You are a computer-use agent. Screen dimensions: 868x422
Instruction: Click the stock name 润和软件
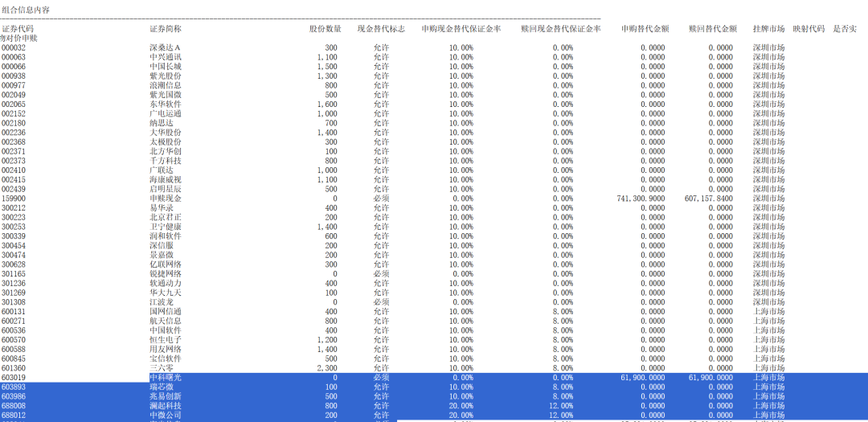(166, 236)
